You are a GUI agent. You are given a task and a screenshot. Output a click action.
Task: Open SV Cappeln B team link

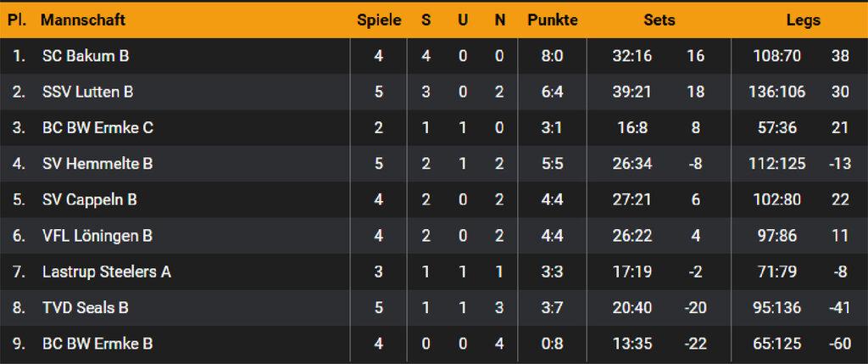pyautogui.click(x=90, y=200)
